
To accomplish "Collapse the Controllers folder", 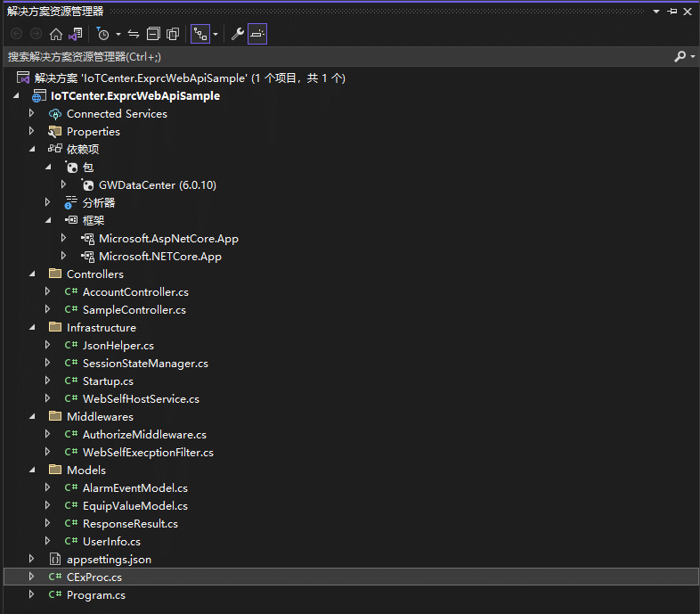I will tap(32, 274).
